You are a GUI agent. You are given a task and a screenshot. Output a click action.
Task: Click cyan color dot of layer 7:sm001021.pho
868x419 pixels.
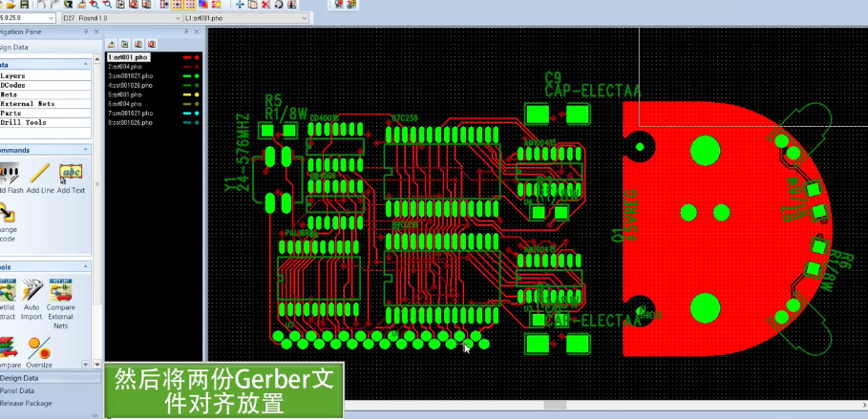197,113
